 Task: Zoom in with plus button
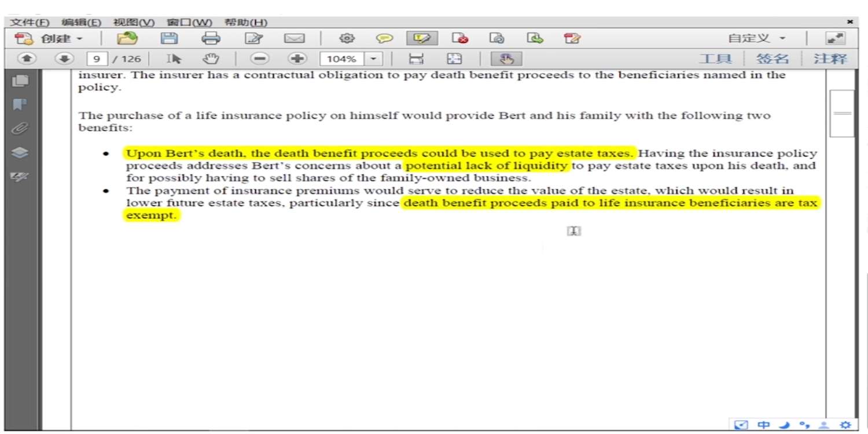point(297,58)
